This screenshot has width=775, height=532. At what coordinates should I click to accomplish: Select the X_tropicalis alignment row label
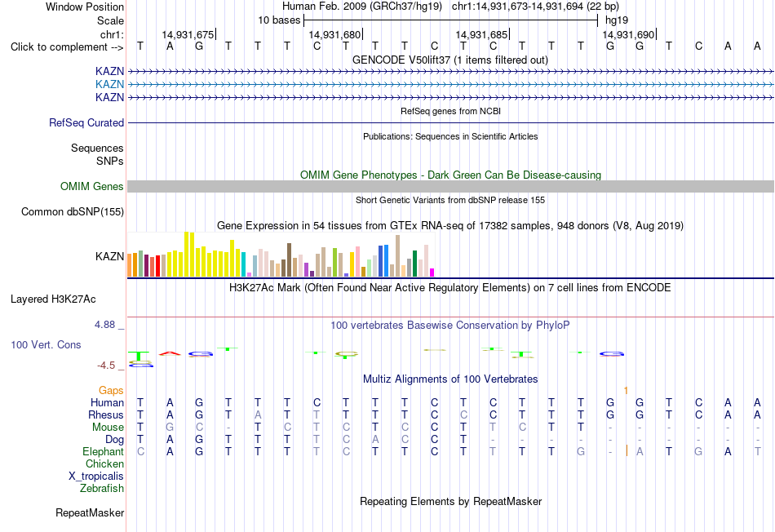[x=96, y=477]
